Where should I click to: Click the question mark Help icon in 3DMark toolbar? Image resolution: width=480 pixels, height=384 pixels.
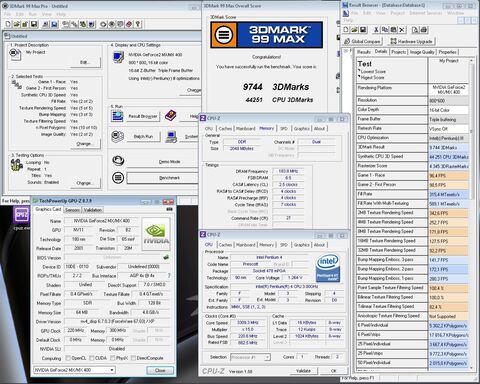pyautogui.click(x=138, y=24)
